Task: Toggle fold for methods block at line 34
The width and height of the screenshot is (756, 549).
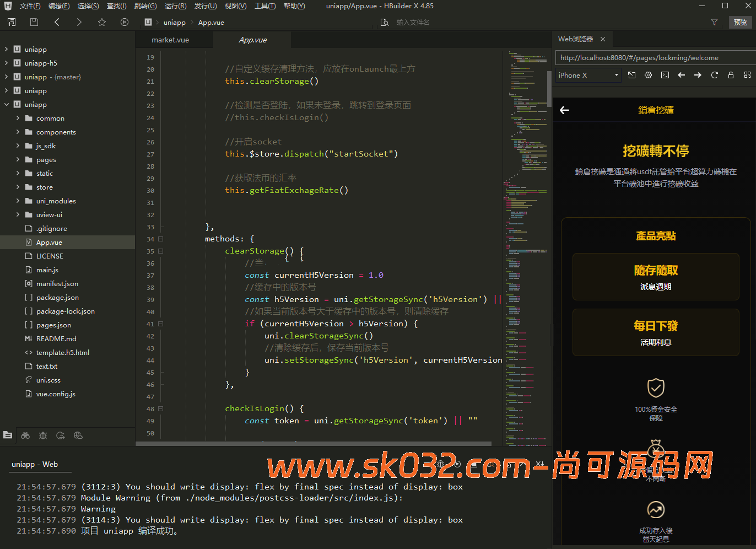Action: coord(161,239)
